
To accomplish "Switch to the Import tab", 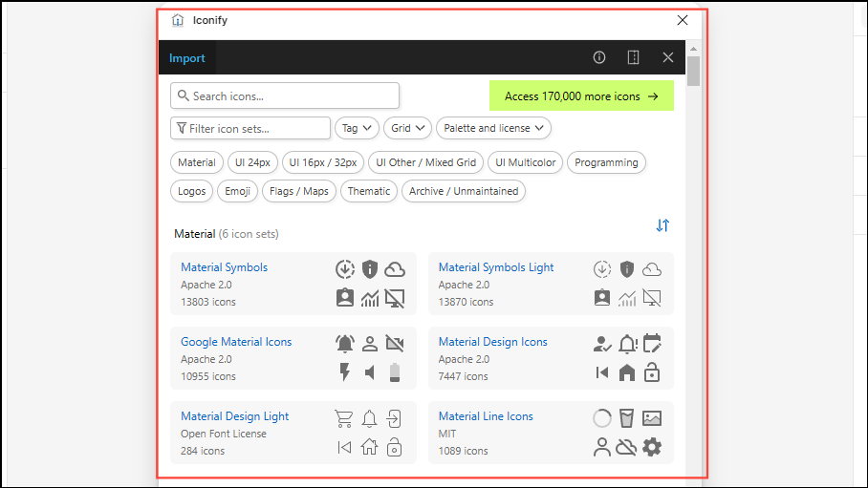I will pyautogui.click(x=187, y=58).
